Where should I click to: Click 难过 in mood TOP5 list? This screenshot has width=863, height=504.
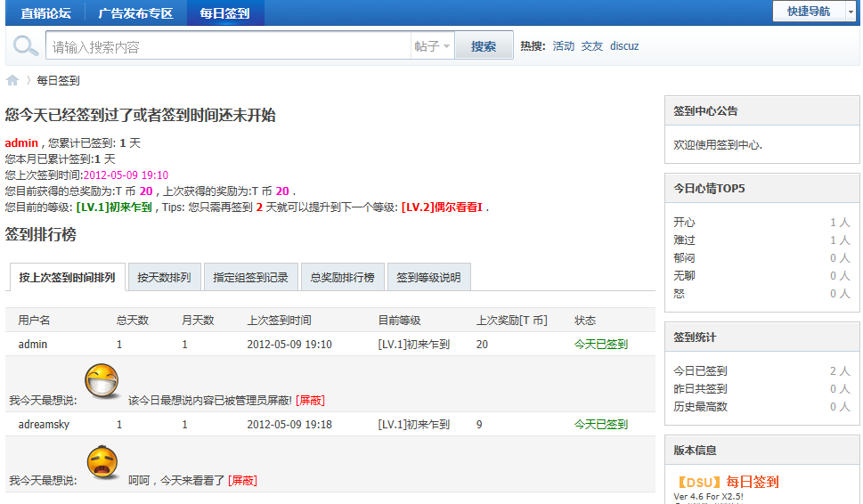pos(684,240)
